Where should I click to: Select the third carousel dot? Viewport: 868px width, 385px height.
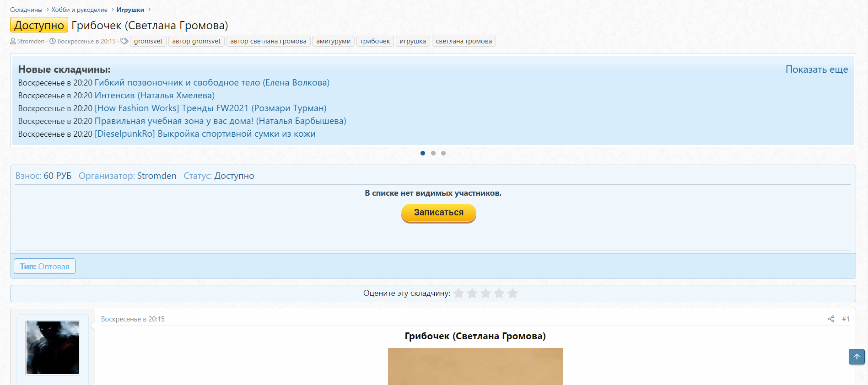click(x=443, y=153)
